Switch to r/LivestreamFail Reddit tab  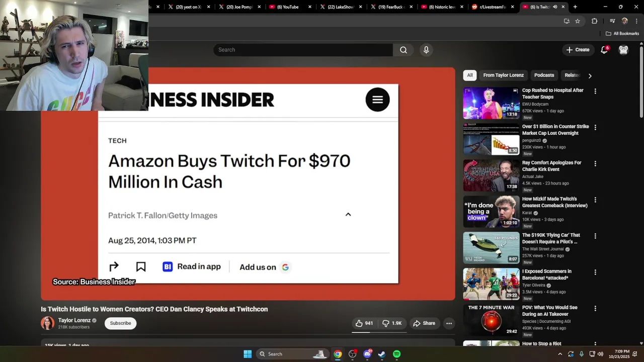[492, 7]
